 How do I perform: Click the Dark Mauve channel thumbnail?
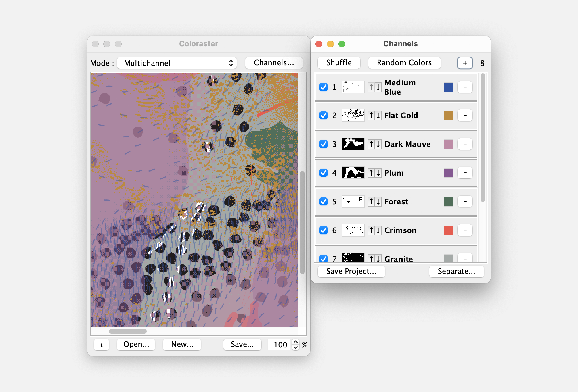[353, 144]
